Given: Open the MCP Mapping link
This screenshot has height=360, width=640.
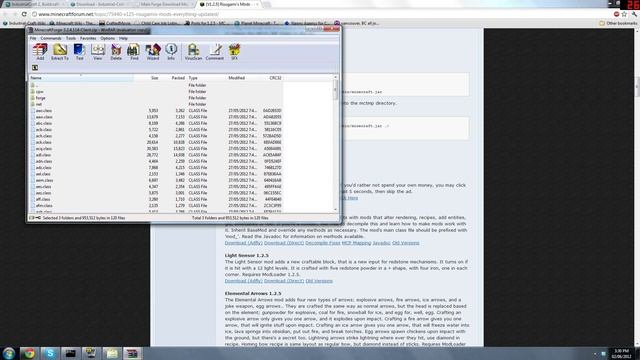Looking at the screenshot, I should (x=356, y=243).
